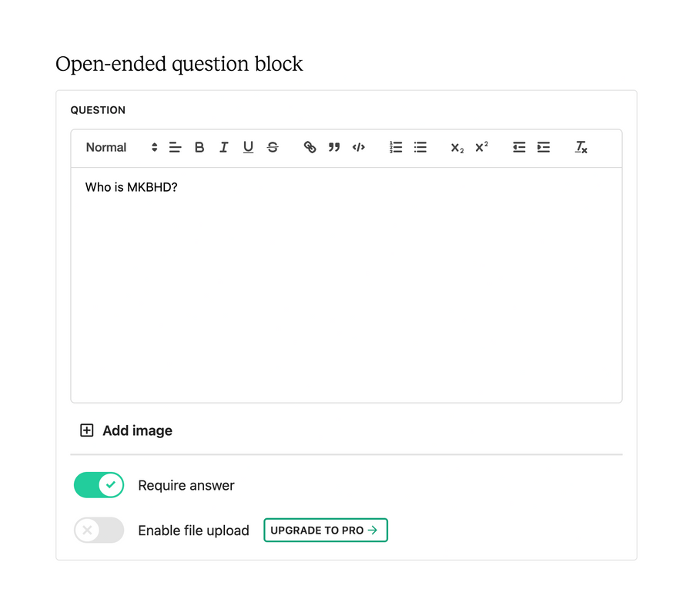Screen dimensions: 693x616
Task: Apply underline formatting
Action: [x=248, y=147]
